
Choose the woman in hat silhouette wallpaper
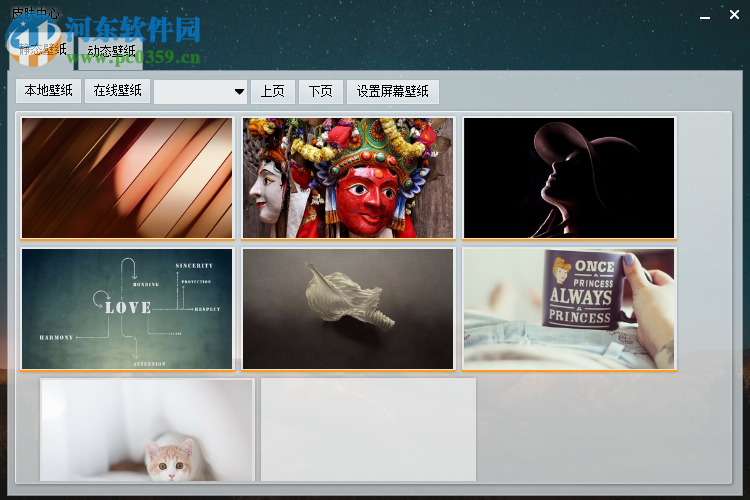tap(569, 178)
